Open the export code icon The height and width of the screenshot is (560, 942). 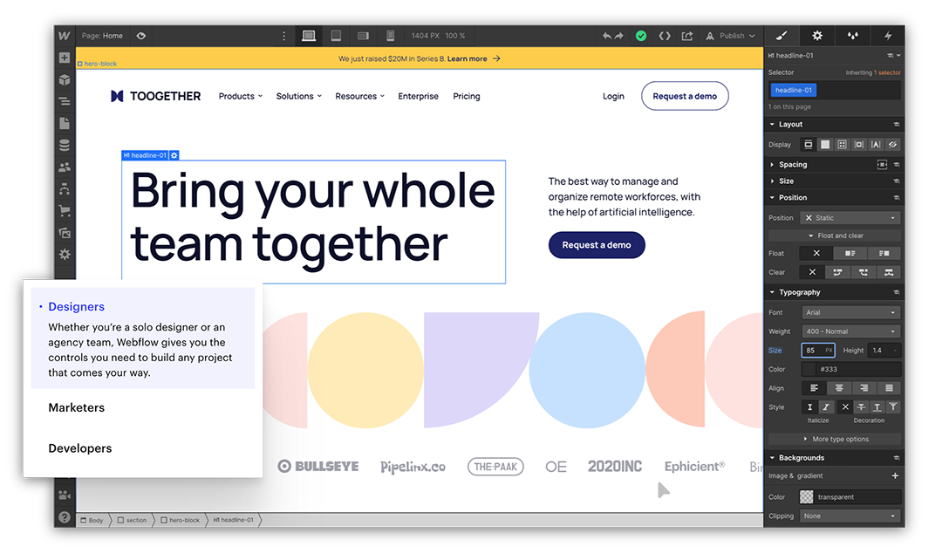point(665,36)
